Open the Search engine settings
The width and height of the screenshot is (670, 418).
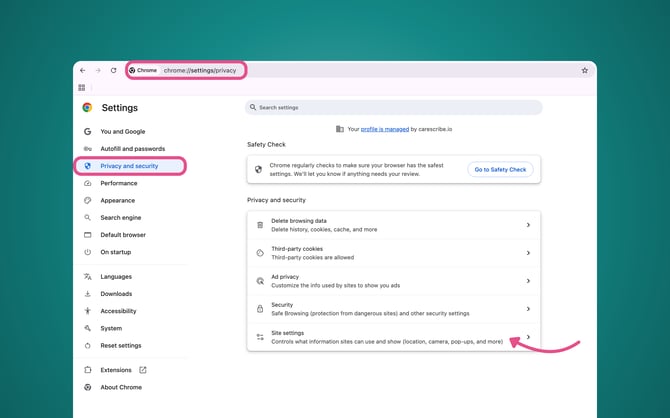[x=120, y=217]
